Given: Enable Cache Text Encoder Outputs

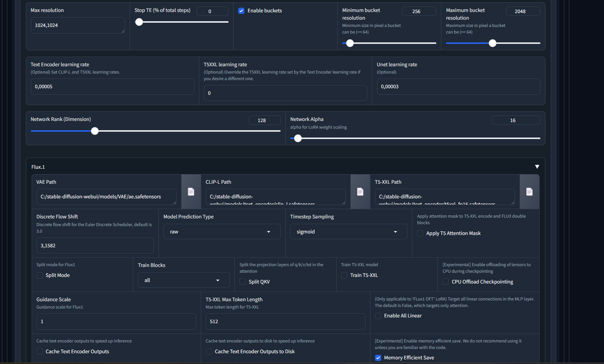Looking at the screenshot, I should [40, 352].
